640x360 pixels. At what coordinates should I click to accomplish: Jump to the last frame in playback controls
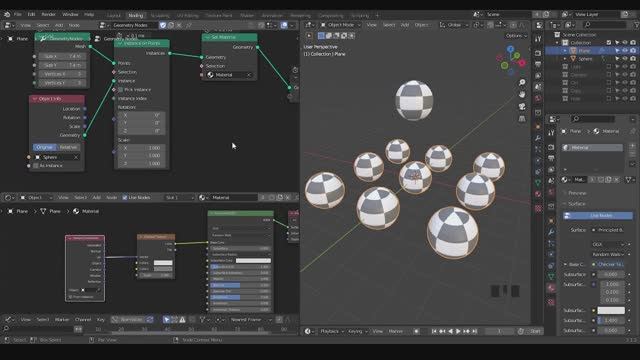pos(474,331)
